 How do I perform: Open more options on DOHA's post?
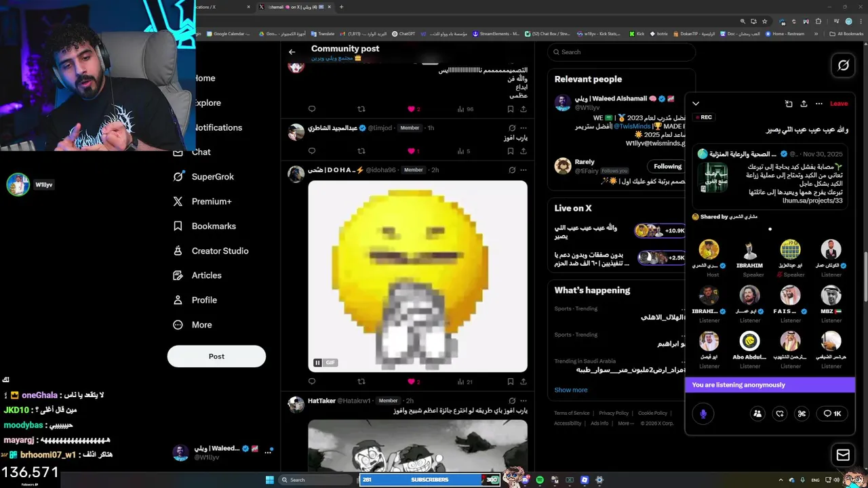tap(523, 169)
